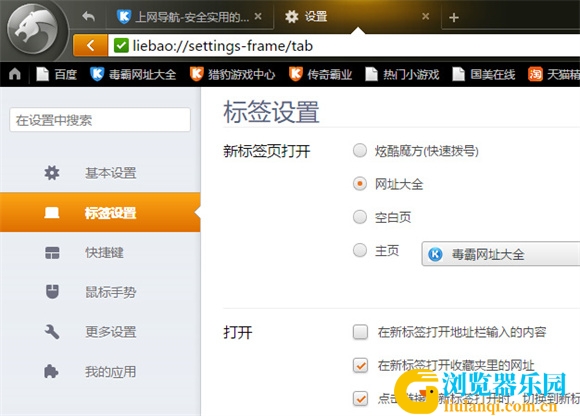This screenshot has width=580, height=416.
Task: Click the orange back navigation arrow
Action: tap(90, 45)
